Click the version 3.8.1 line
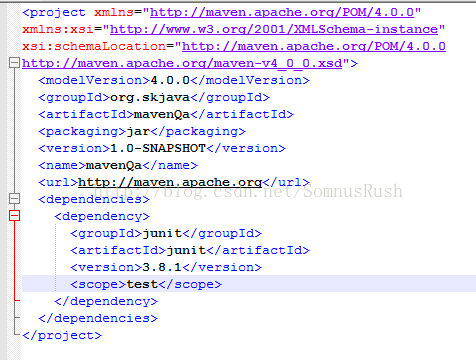The width and height of the screenshot is (476, 360). click(x=166, y=267)
